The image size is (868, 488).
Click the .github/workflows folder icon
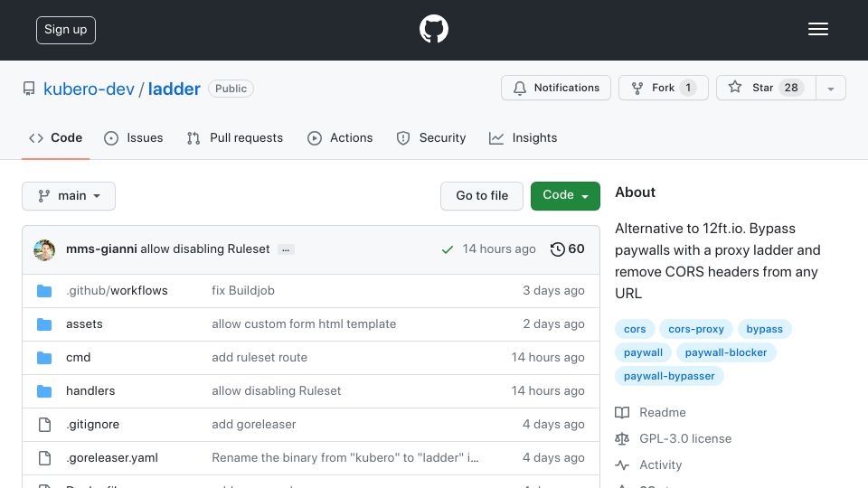(x=44, y=291)
